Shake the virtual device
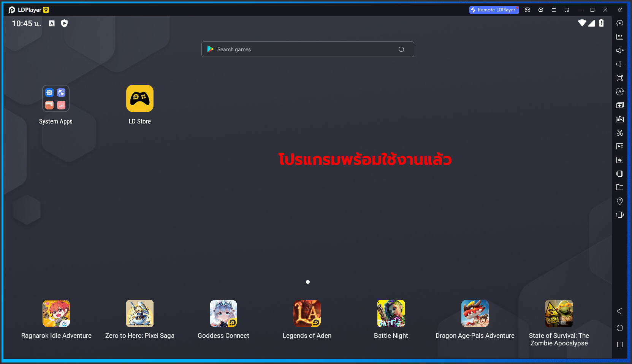The height and width of the screenshot is (364, 632). (x=619, y=174)
